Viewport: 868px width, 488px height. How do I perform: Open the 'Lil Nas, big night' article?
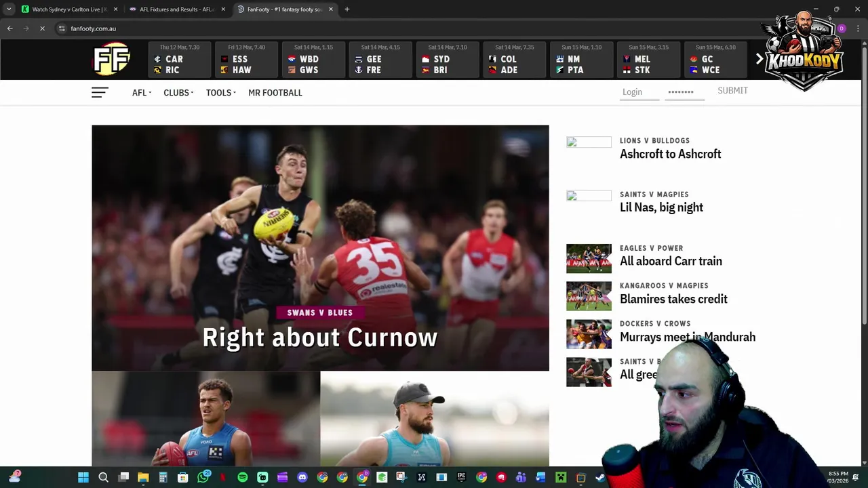coord(661,208)
